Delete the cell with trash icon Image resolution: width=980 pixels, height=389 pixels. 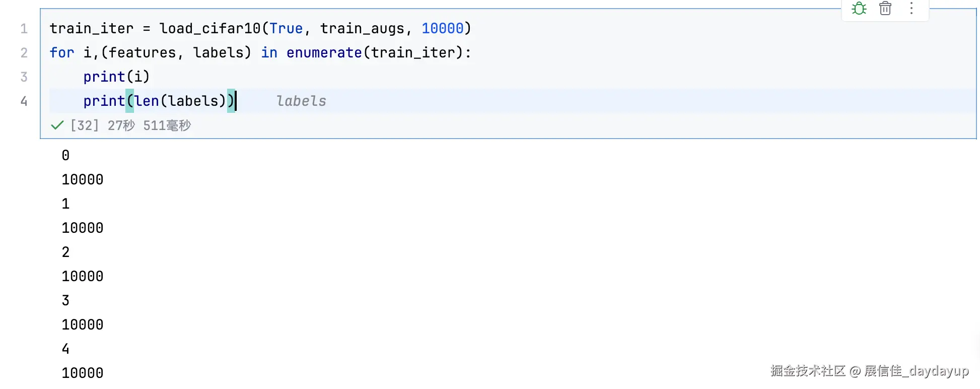885,9
